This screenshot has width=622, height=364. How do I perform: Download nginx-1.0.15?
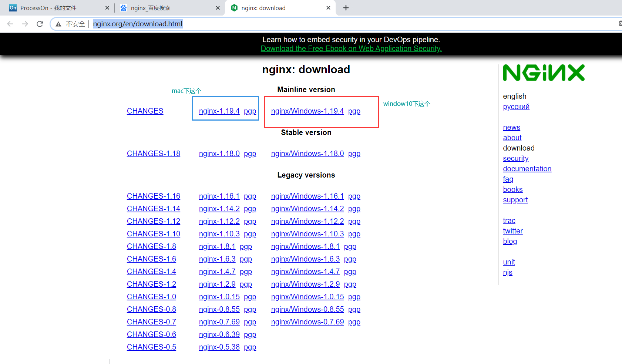pos(219,297)
